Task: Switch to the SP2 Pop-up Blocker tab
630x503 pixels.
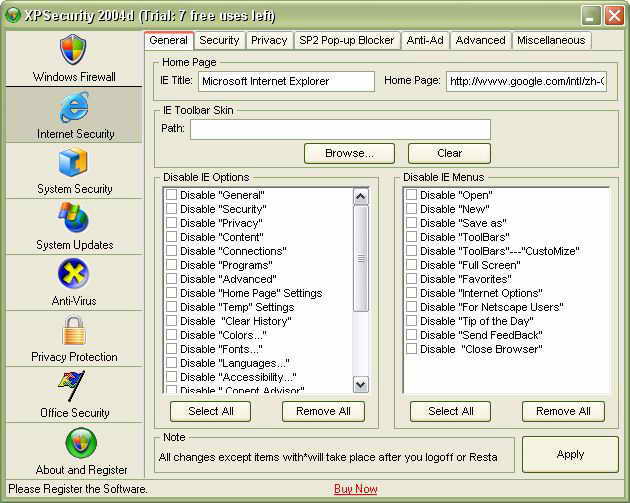Action: pyautogui.click(x=347, y=40)
